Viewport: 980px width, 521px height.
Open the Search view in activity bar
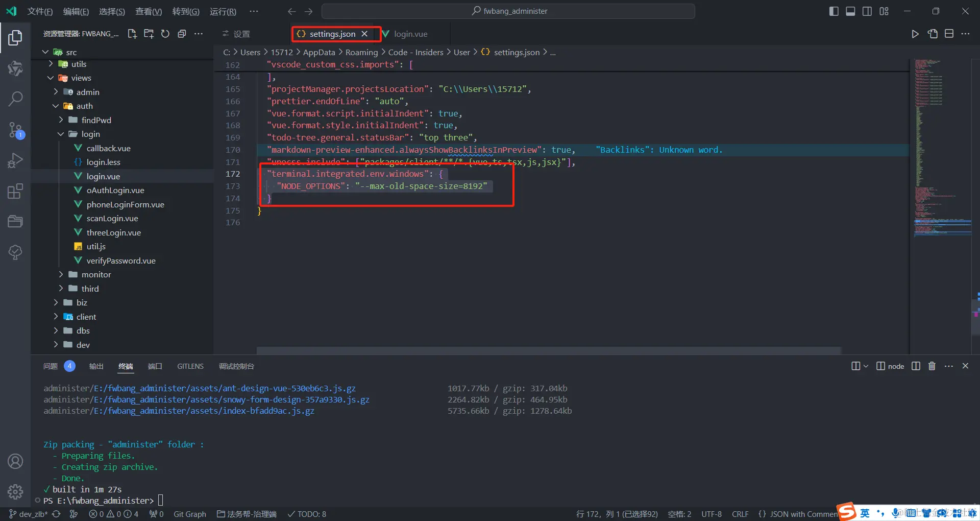pos(15,99)
